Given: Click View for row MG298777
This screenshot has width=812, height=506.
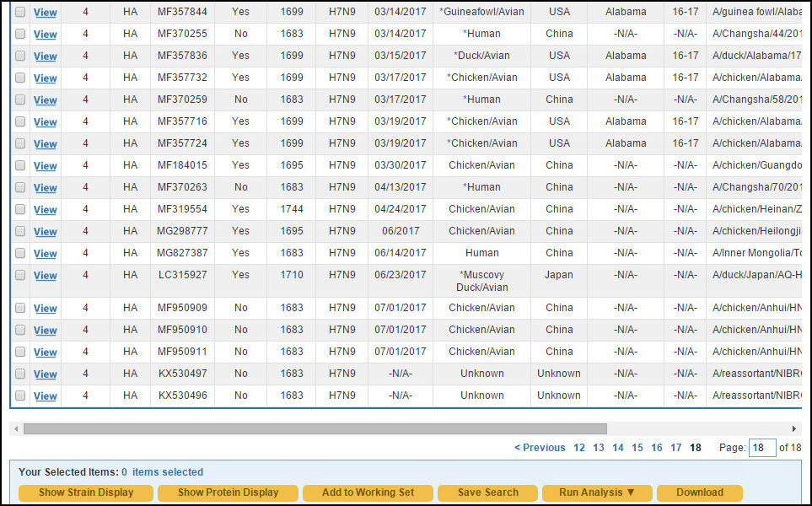Looking at the screenshot, I should pyautogui.click(x=45, y=231).
